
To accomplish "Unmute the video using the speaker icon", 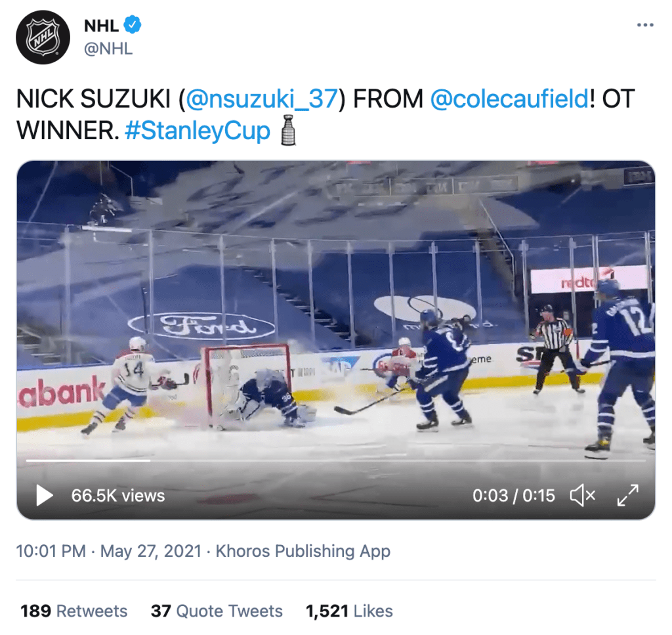I will point(582,495).
